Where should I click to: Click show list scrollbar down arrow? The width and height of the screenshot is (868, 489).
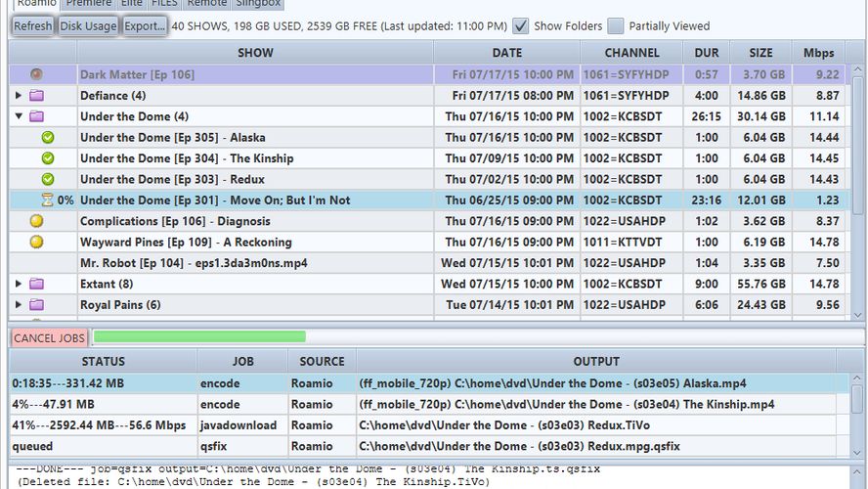click(857, 315)
